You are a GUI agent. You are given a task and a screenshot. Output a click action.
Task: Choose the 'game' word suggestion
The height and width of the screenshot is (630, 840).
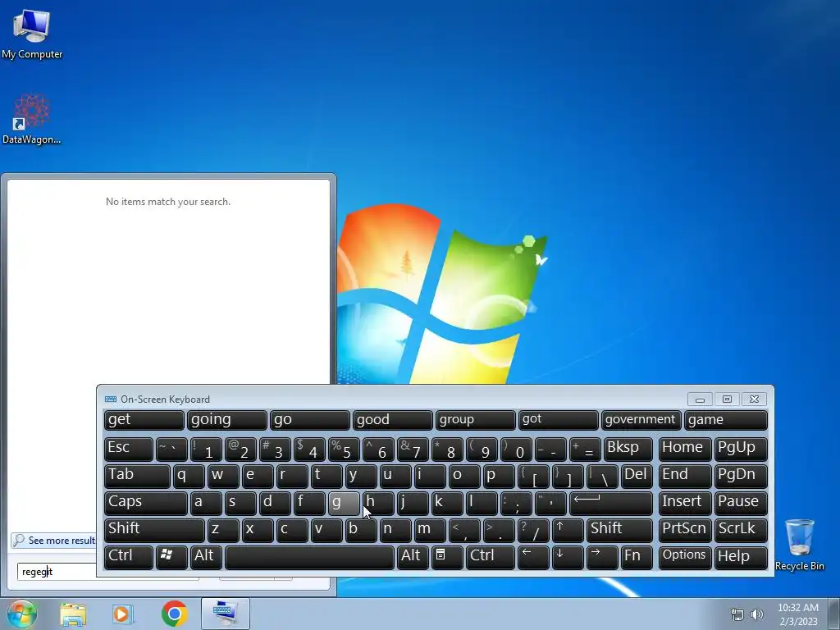pos(726,420)
